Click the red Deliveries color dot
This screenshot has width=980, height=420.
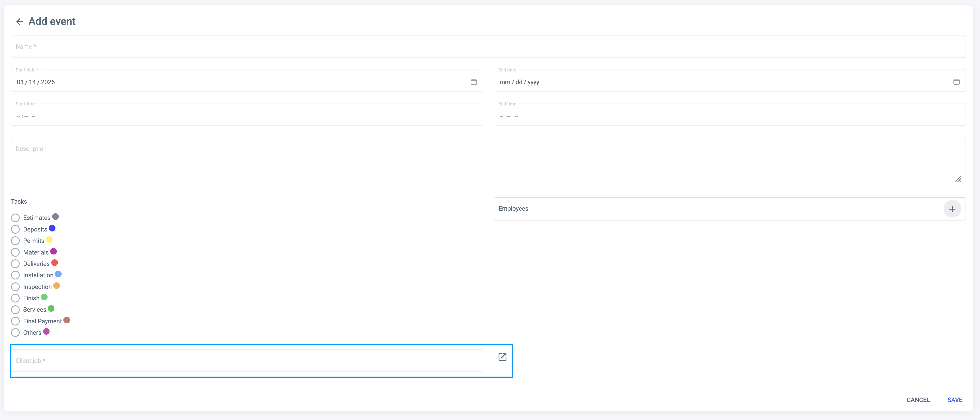pyautogui.click(x=54, y=263)
